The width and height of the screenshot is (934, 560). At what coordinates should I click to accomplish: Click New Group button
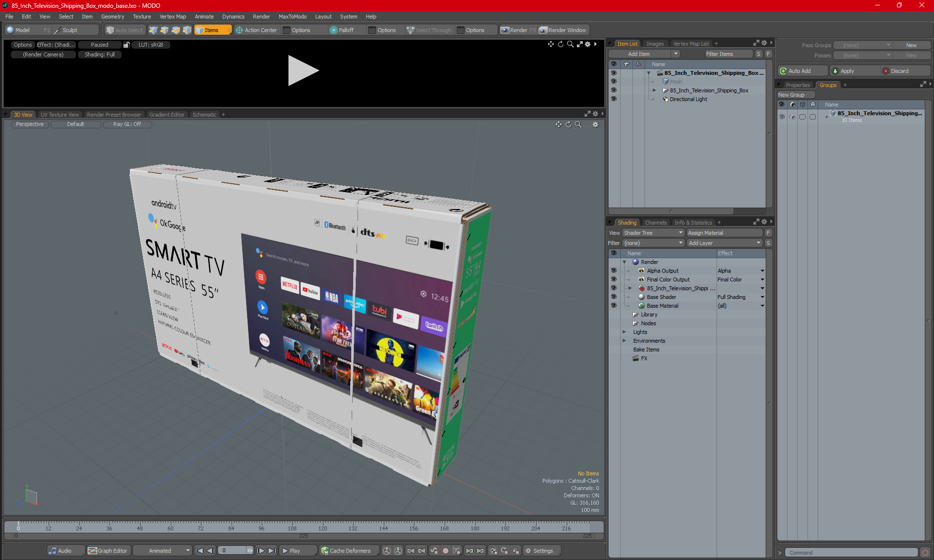(795, 95)
